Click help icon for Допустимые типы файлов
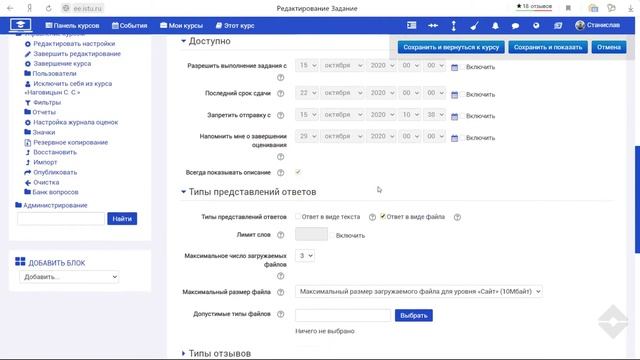 pyautogui.click(x=280, y=314)
